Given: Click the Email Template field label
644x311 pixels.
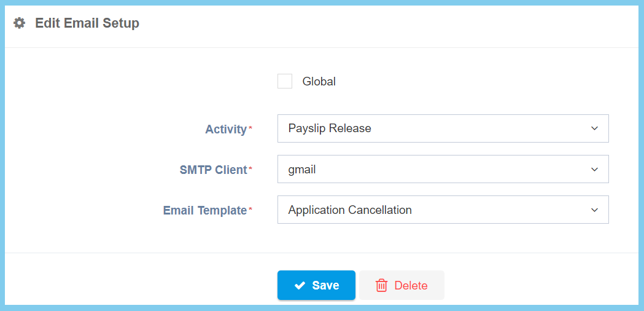Looking at the screenshot, I should 204,210.
